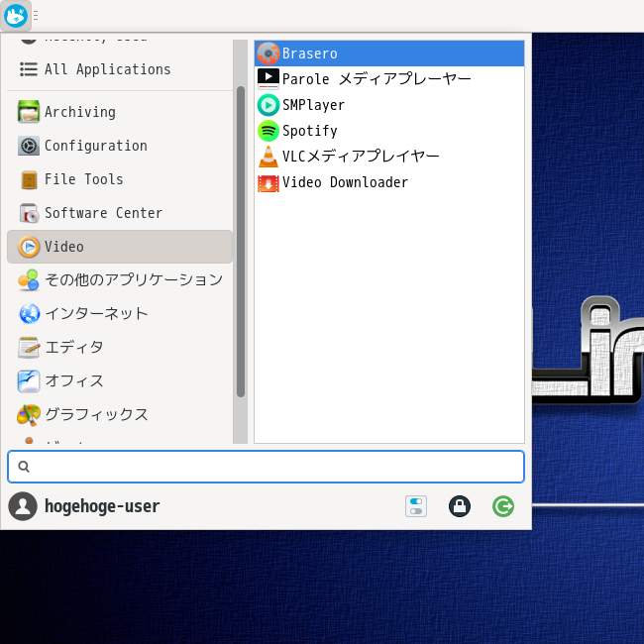Image resolution: width=644 pixels, height=644 pixels.
Task: Open Video Downloader red icon
Action: (268, 182)
